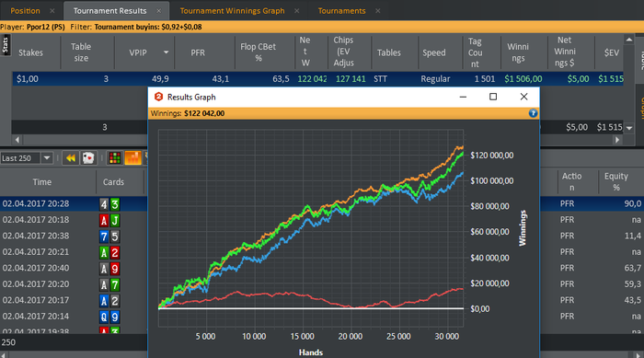The image size is (644, 358).
Task: Click the left scroll arrow at window bottom
Action: point(4,354)
